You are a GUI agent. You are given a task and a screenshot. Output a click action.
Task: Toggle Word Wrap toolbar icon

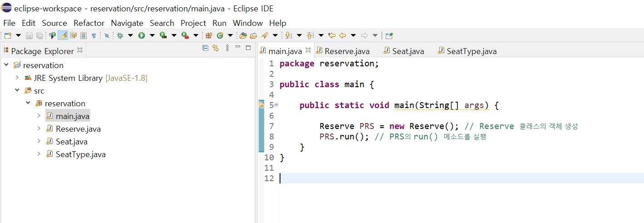pyautogui.click(x=73, y=35)
